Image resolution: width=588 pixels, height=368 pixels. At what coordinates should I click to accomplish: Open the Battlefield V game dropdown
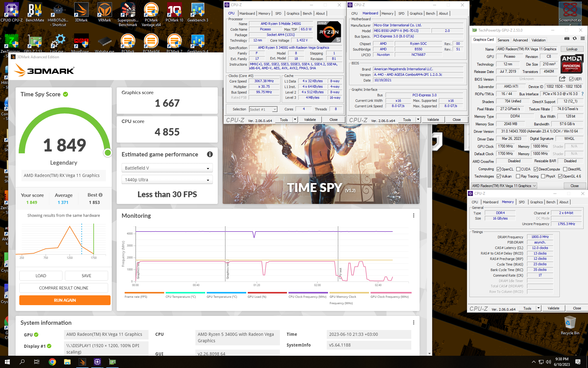167,168
